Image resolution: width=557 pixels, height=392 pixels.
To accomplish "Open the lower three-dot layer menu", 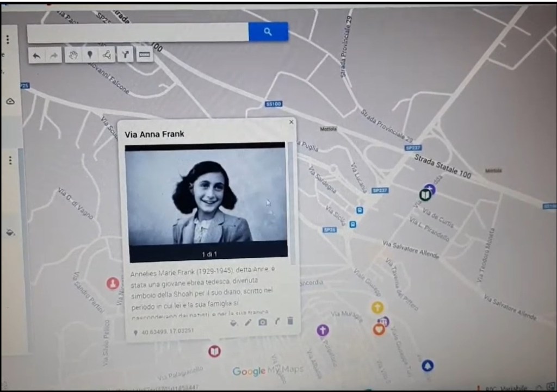I will (10, 160).
